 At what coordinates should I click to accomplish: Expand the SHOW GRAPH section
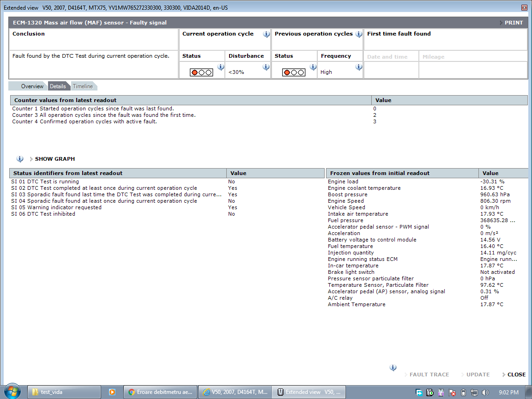point(54,159)
